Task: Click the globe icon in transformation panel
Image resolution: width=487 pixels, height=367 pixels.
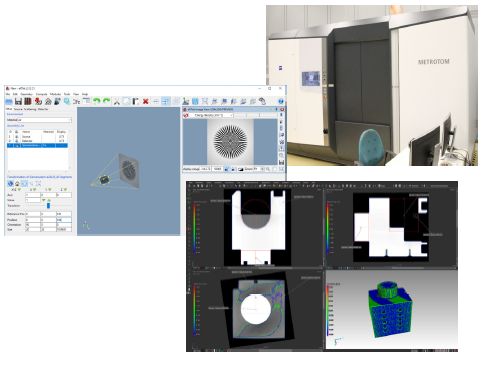Action: click(10, 183)
